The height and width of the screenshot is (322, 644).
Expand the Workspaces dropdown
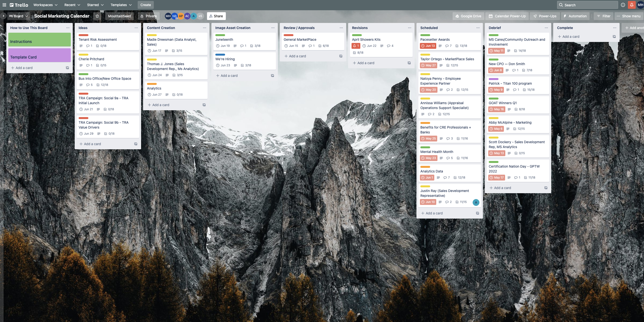point(45,5)
